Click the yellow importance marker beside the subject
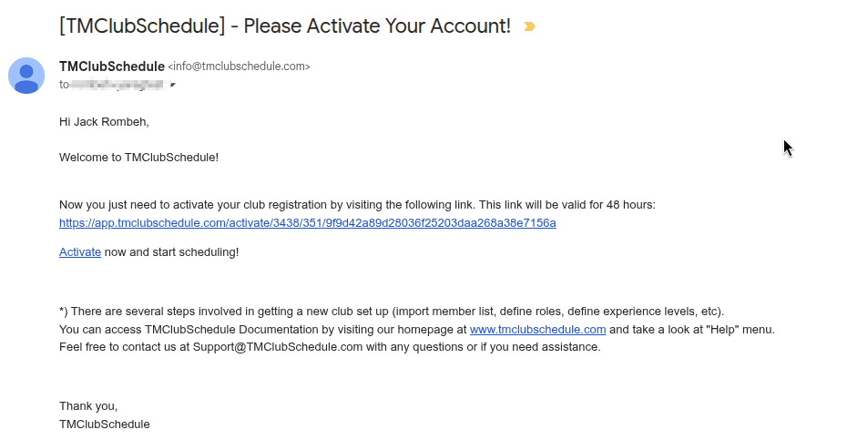Image resolution: width=868 pixels, height=440 pixels. point(529,26)
